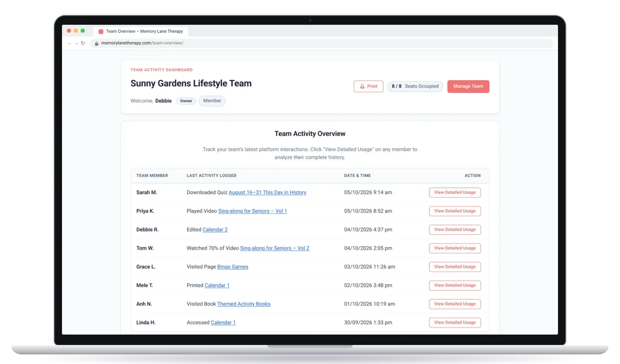Click the Team Member column header
The width and height of the screenshot is (620, 364).
point(152,176)
